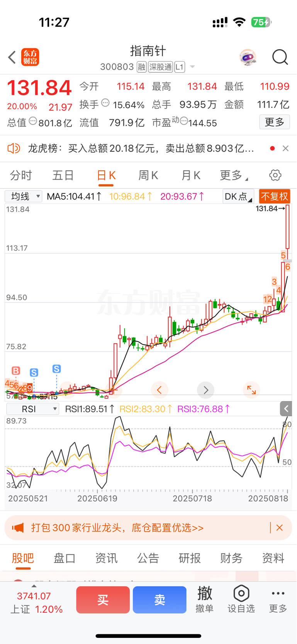The image size is (297, 644).
Task: Open 均线 indicator dropdown
Action: [x=24, y=196]
